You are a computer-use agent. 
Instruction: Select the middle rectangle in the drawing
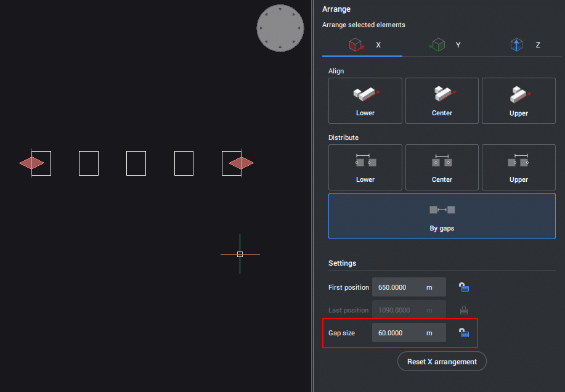136,163
